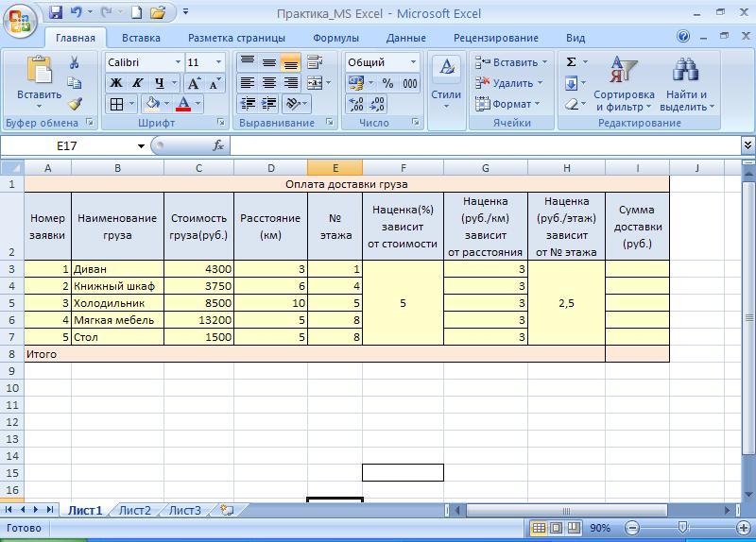Toggle bottom vertical alignment button

tap(290, 62)
